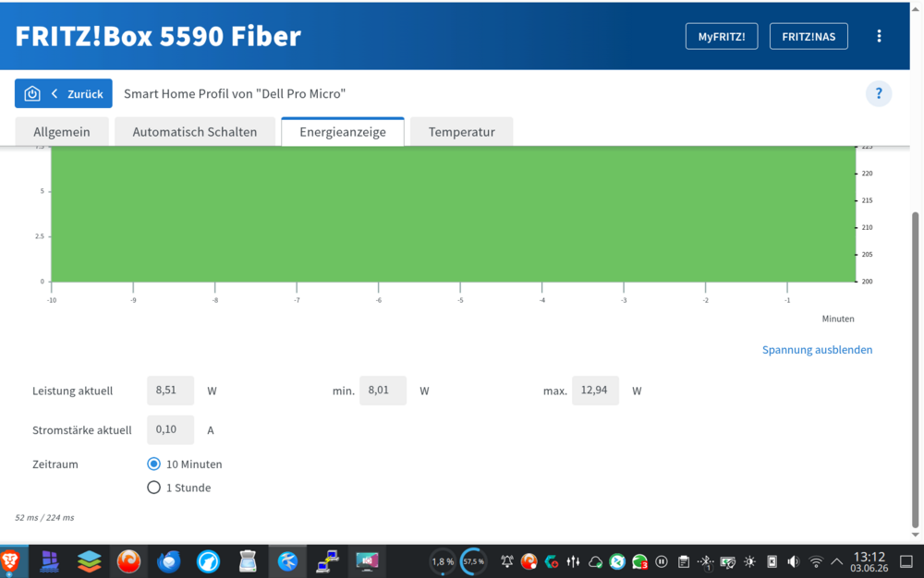Switch to the Temperatur tab
Viewport: 924px width, 578px height.
(461, 132)
